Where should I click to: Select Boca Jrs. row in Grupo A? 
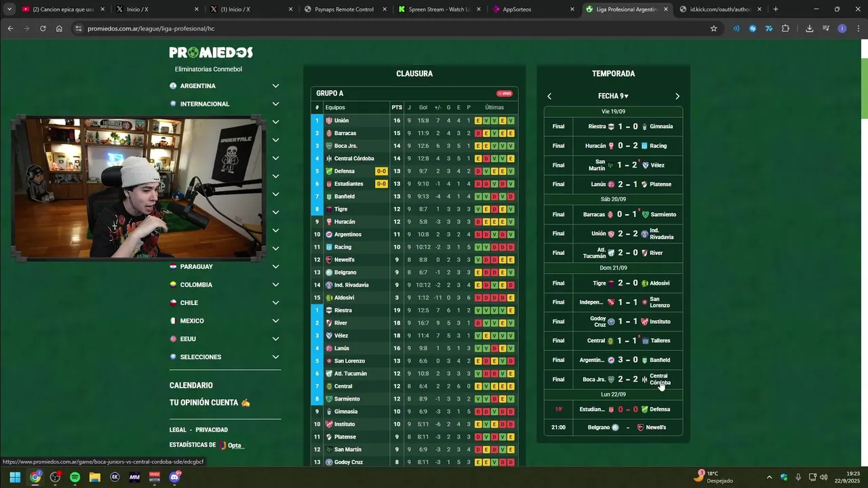pyautogui.click(x=414, y=146)
